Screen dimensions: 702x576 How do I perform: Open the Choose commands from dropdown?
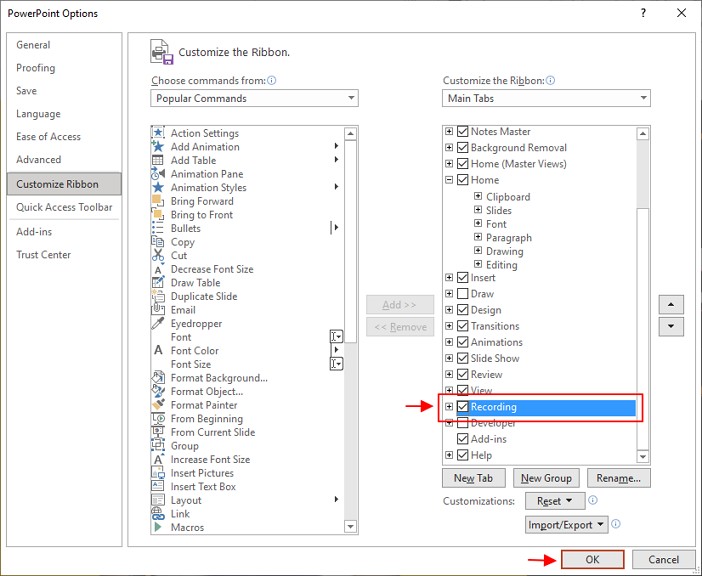click(x=254, y=98)
